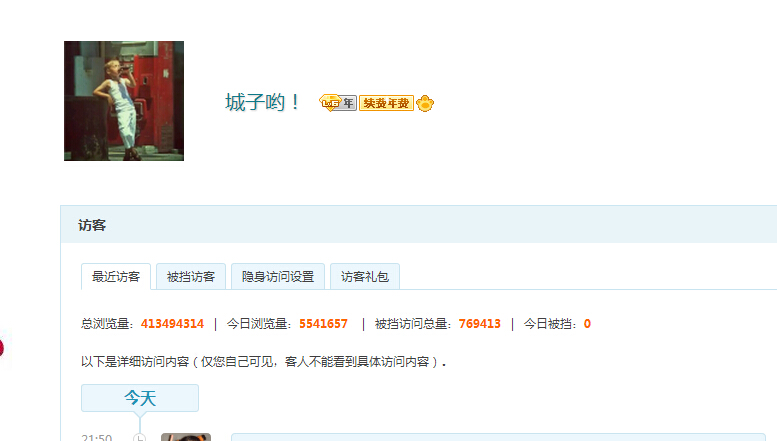
Task: Click the 21:50 timestamp label
Action: pos(97,438)
